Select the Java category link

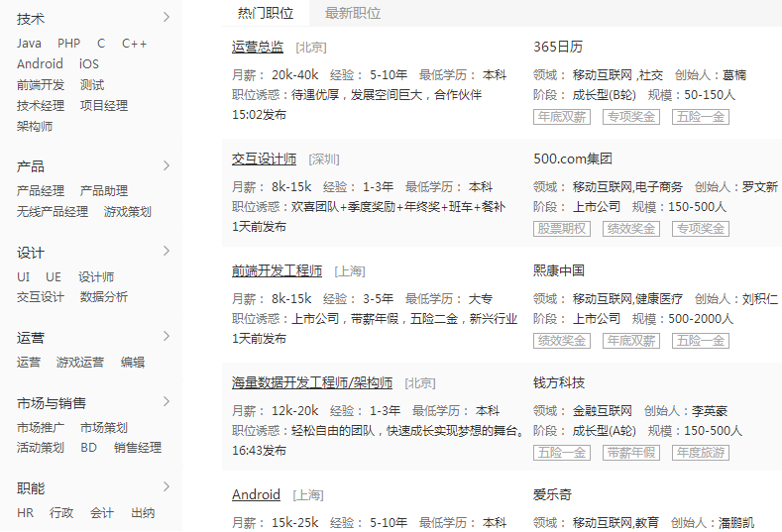point(29,44)
